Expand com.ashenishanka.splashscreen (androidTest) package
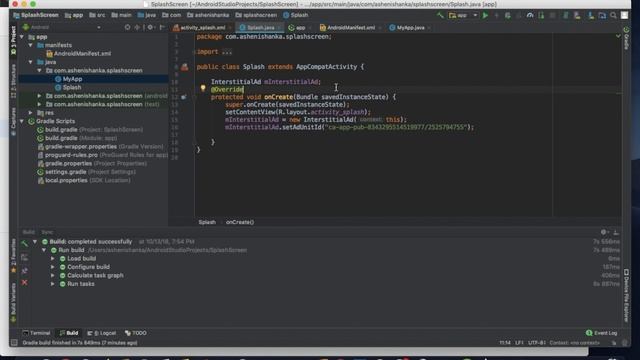 [x=40, y=96]
